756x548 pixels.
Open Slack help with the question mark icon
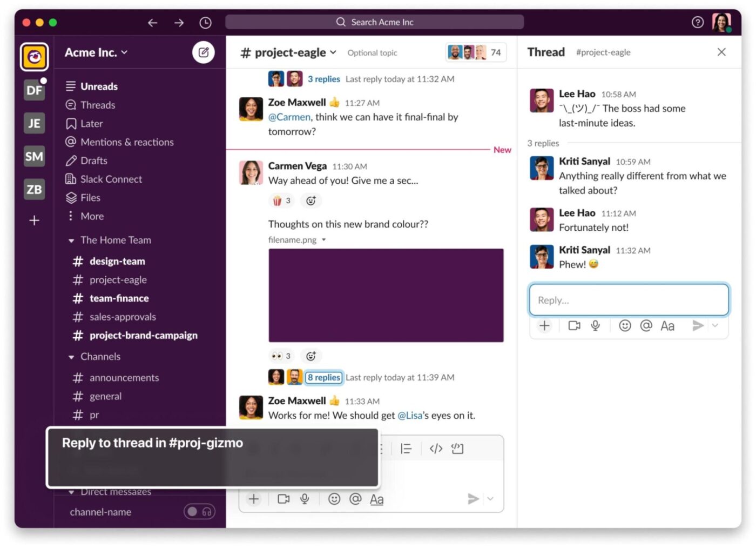[697, 22]
